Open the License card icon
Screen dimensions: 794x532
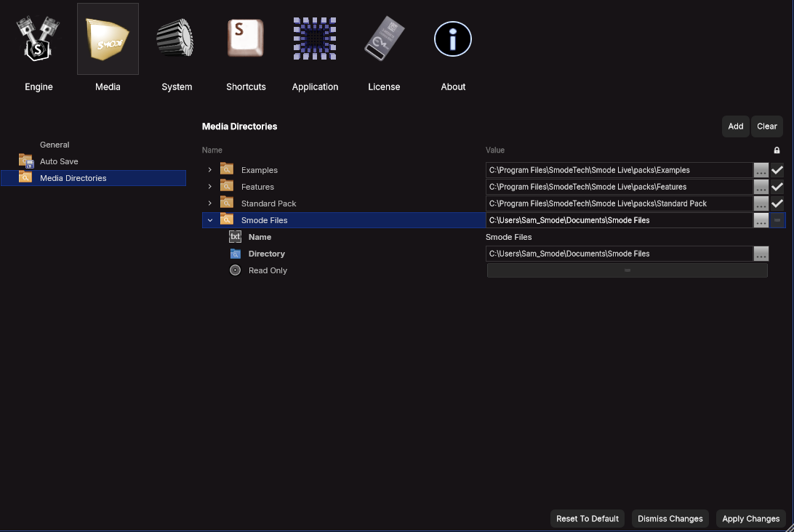point(384,39)
